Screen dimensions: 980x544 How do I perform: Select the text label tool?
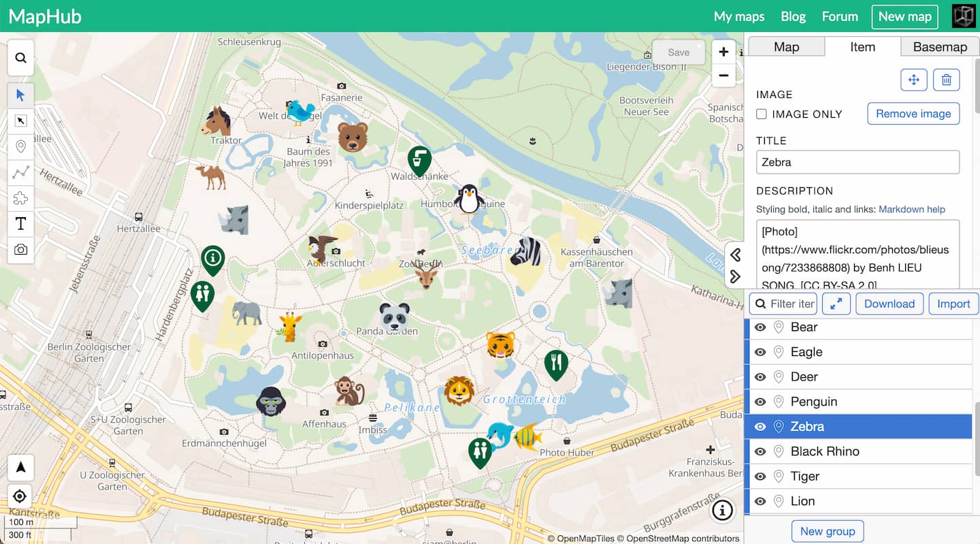point(21,224)
